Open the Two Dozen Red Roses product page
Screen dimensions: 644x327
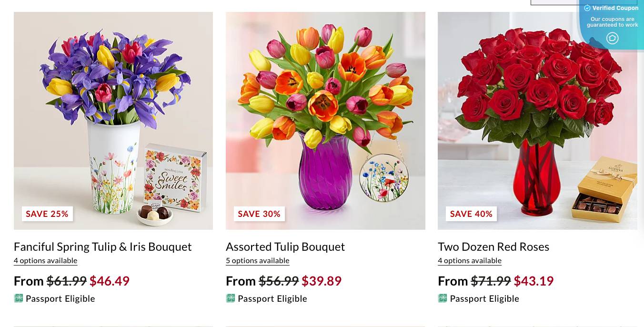493,246
